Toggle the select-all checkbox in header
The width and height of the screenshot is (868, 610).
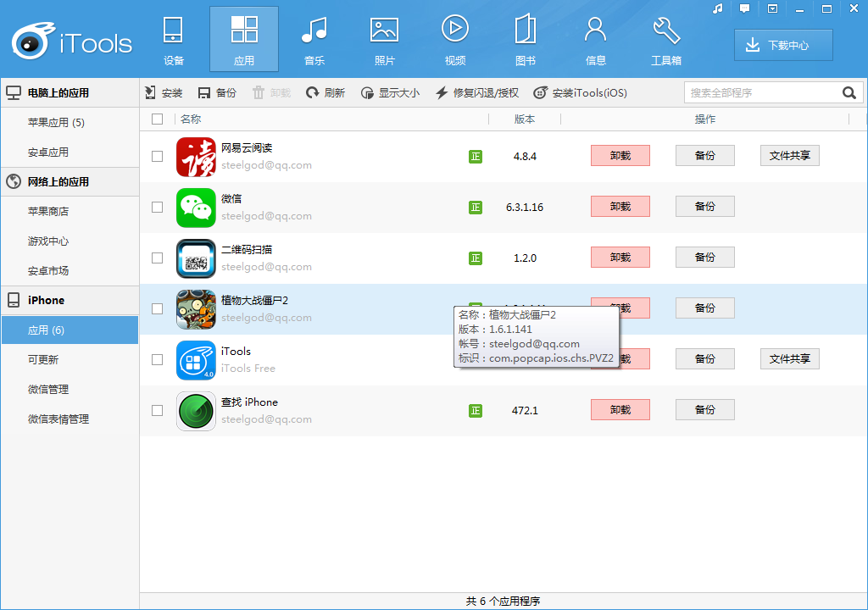[157, 119]
